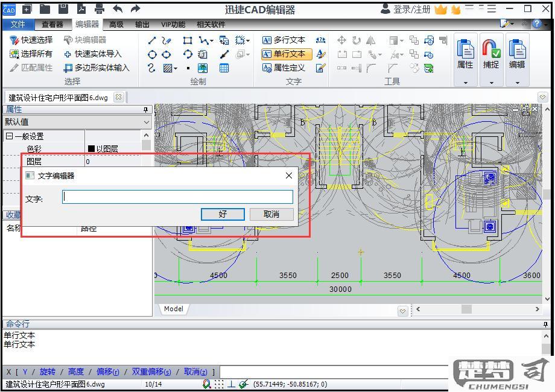Image resolution: width=555 pixels, height=392 pixels.
Task: Collapse the General Settings (一般设置) group
Action: (x=10, y=136)
